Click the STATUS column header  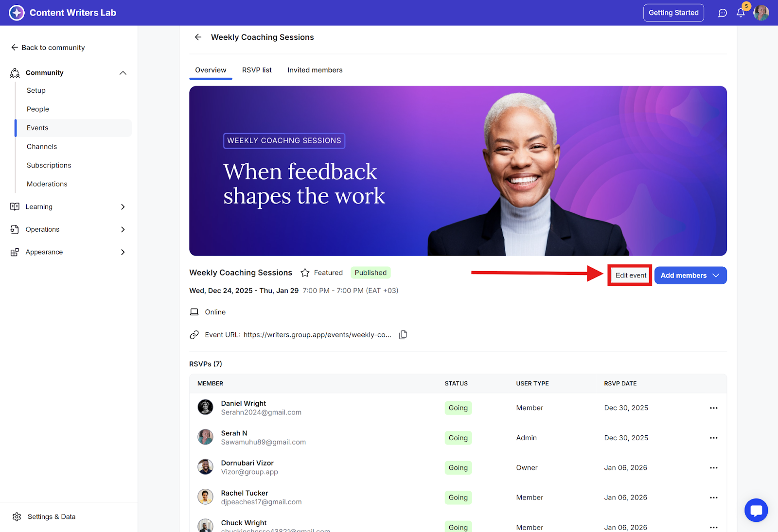(456, 384)
